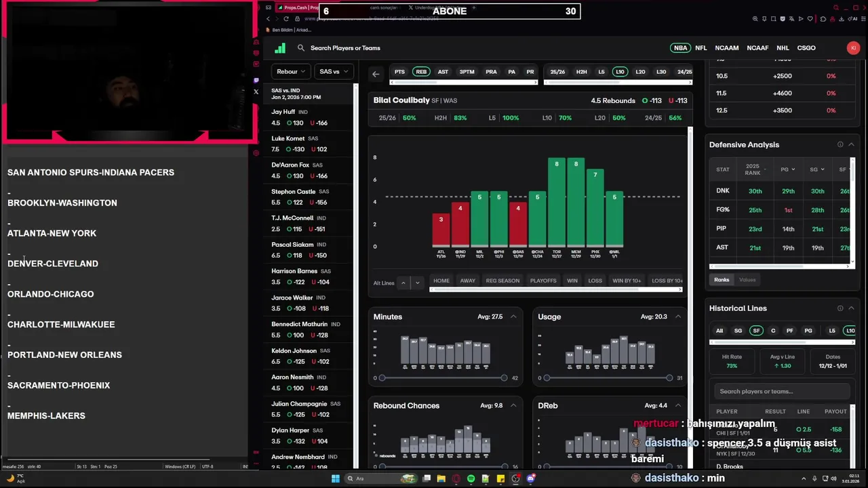Image resolution: width=868 pixels, height=488 pixels.
Task: Open Spotify from the taskbar
Action: tap(471, 479)
